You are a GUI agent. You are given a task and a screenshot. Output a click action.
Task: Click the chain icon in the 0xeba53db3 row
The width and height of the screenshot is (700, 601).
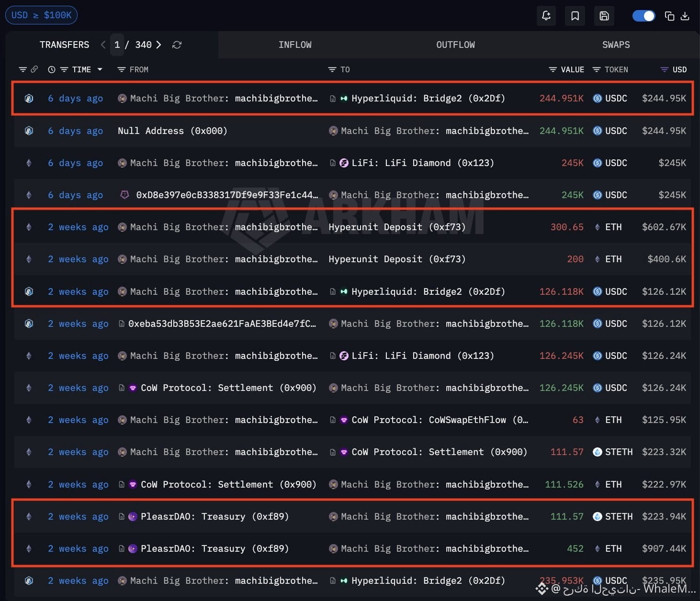point(29,323)
